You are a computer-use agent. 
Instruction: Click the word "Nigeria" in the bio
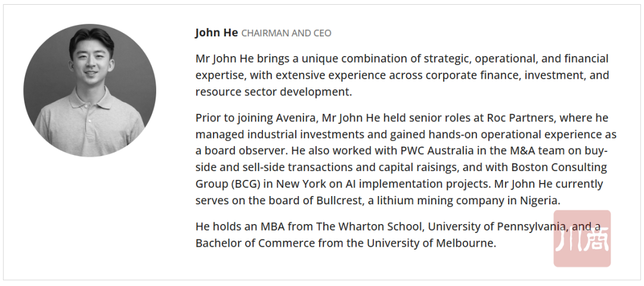click(x=538, y=200)
